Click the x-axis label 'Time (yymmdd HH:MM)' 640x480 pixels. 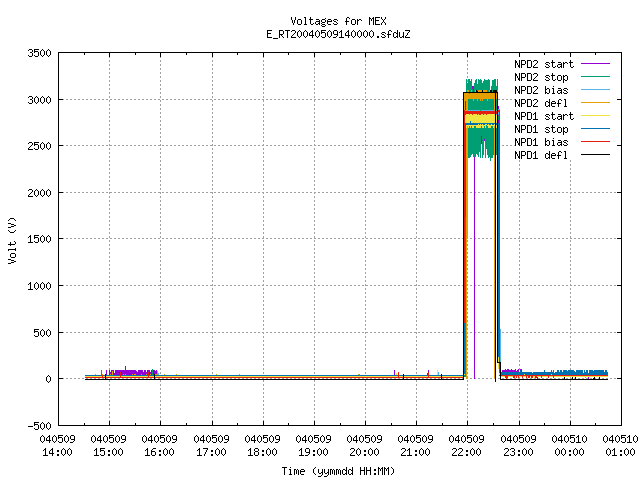click(x=338, y=471)
